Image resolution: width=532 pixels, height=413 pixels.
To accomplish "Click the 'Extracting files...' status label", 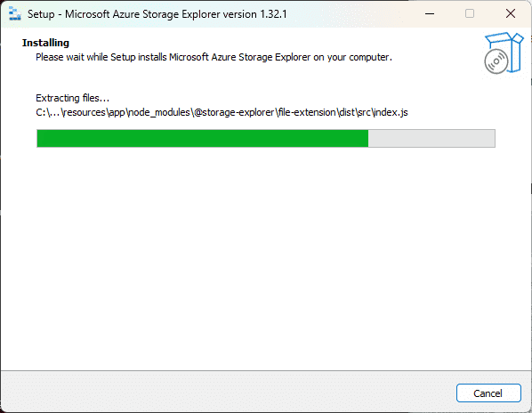I will coord(72,98).
